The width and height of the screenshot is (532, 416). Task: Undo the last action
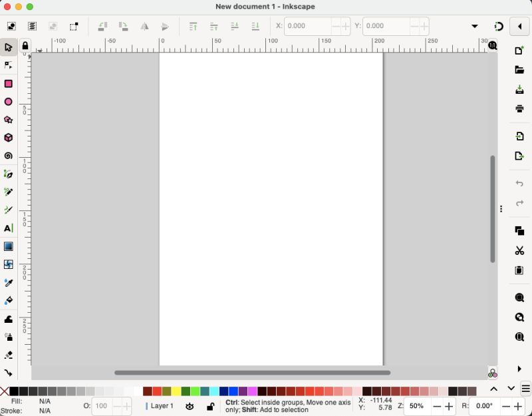click(519, 184)
